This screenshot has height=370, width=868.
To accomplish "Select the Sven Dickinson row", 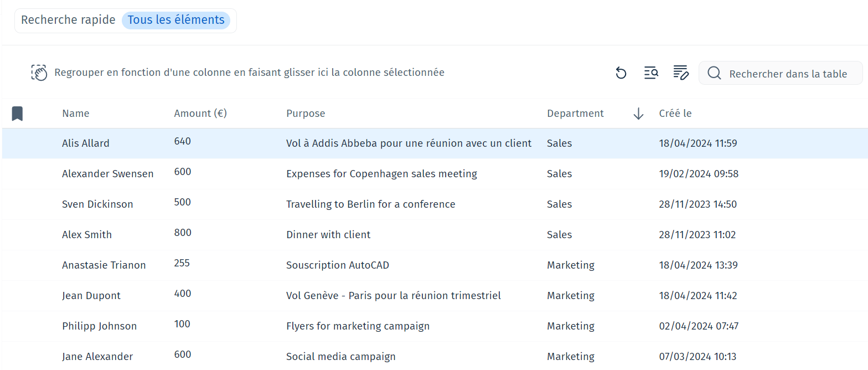I will pos(97,204).
